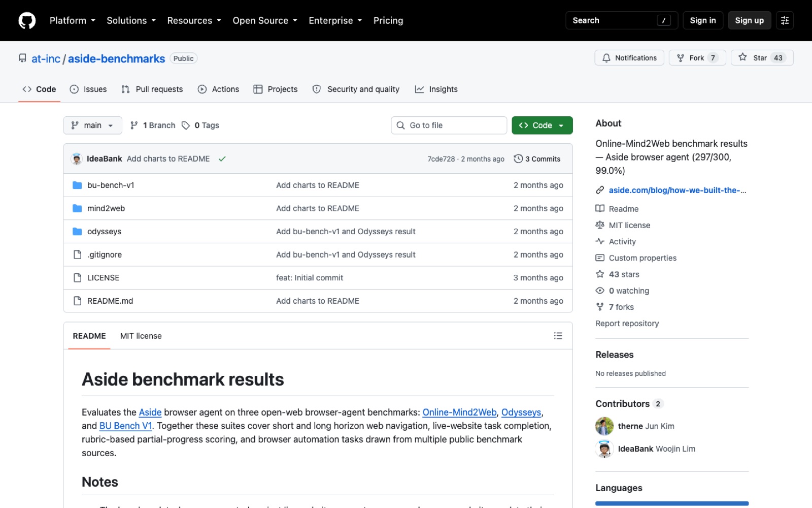Switch to the Projects tab
Image resolution: width=812 pixels, height=508 pixels.
(x=276, y=89)
